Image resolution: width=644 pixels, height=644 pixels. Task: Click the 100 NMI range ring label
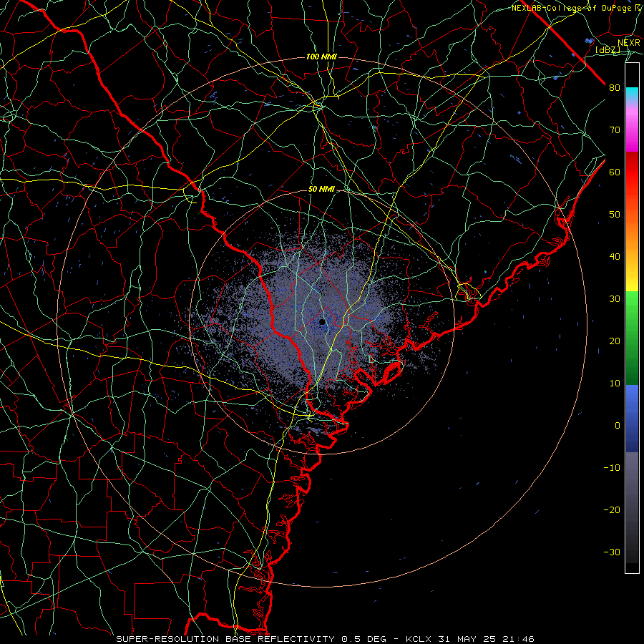[321, 57]
